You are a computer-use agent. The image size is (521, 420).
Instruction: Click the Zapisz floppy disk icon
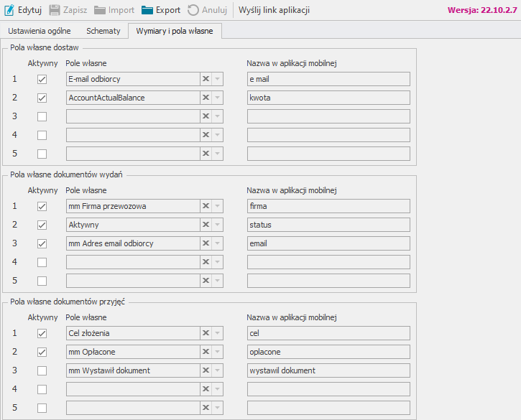pyautogui.click(x=55, y=10)
